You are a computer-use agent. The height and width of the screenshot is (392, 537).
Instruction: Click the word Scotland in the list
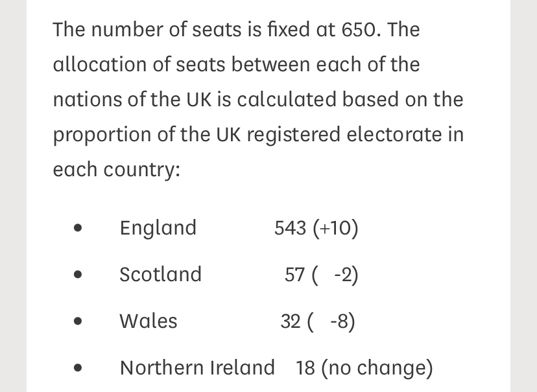click(160, 274)
